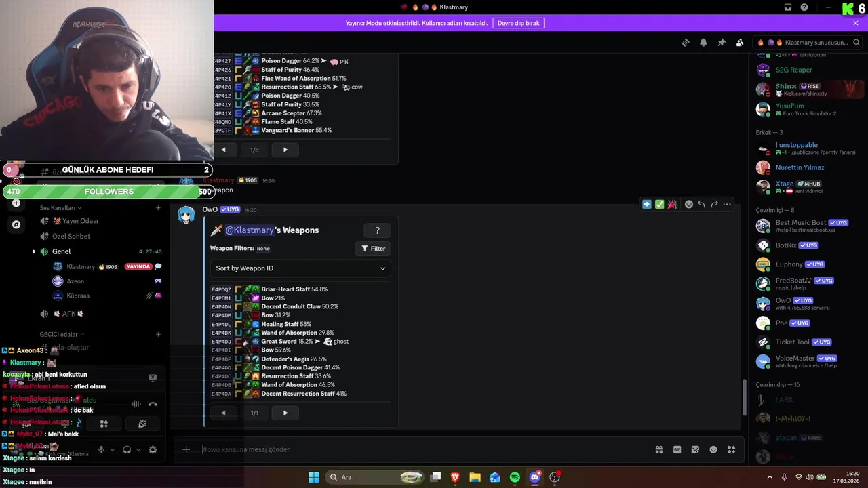This screenshot has width=868, height=488.
Task: Go to previous page on 1/1 weapon list
Action: click(x=223, y=413)
